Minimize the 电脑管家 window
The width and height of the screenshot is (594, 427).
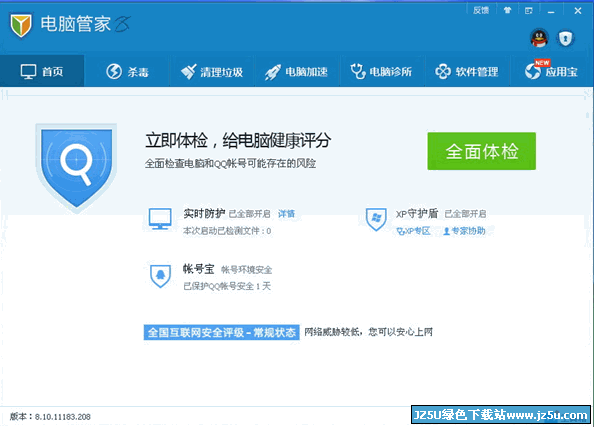tap(551, 11)
